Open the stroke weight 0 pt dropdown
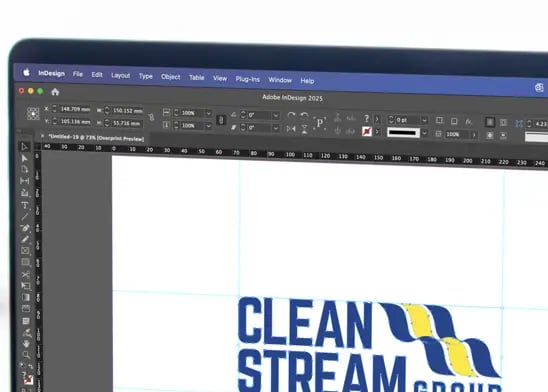The image size is (548, 392). tap(424, 120)
